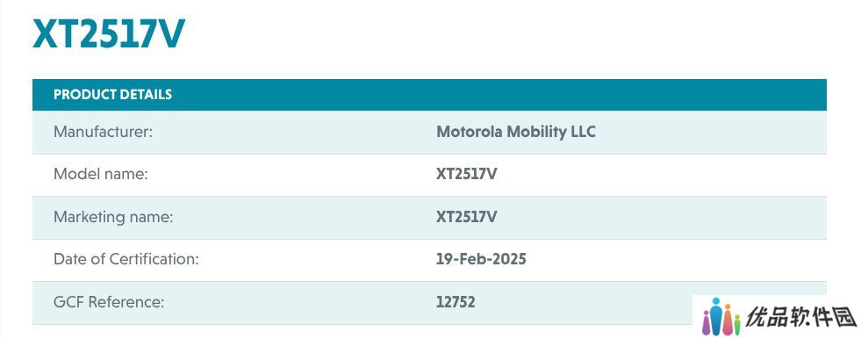This screenshot has height=339, width=868.
Task: Click the Date of Certification row
Action: [429, 260]
